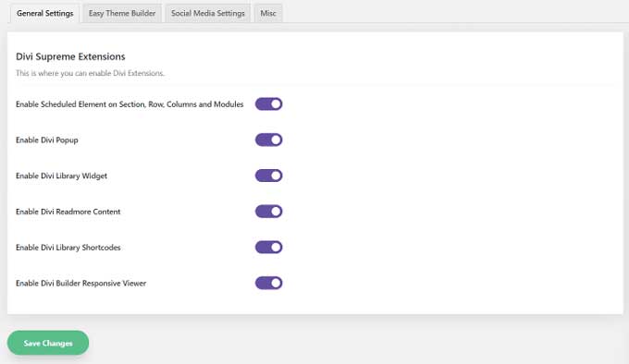Click the 'Enable Divi Library Shortcodes' label
Image resolution: width=629 pixels, height=364 pixels.
(68, 248)
